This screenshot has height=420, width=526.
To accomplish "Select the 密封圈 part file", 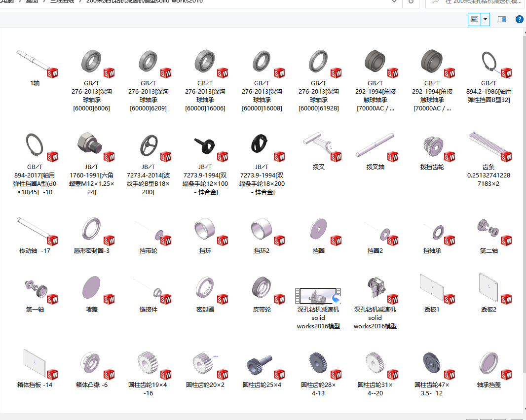I will [x=205, y=294].
